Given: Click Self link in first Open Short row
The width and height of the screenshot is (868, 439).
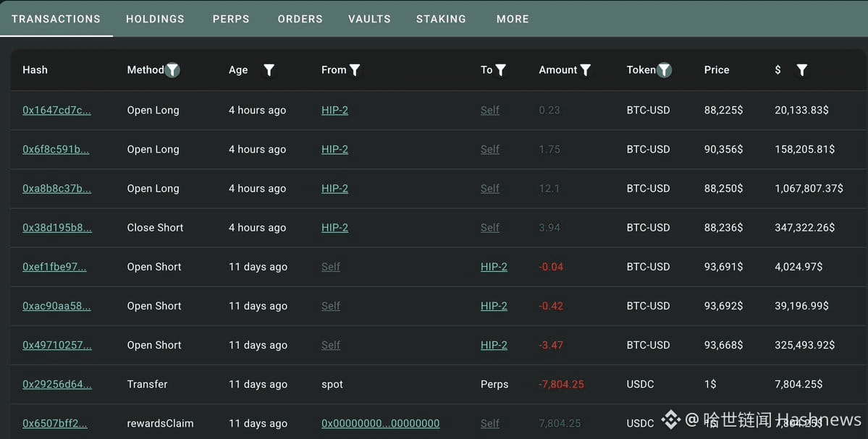Looking at the screenshot, I should (x=331, y=267).
